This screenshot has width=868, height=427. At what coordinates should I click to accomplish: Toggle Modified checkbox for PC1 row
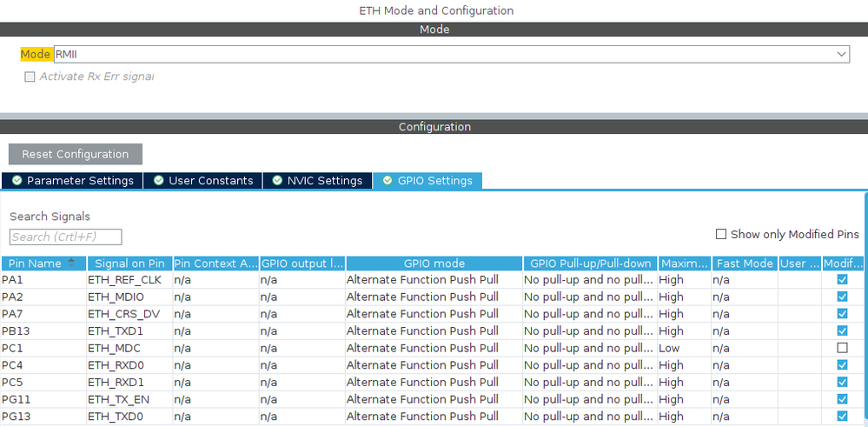coord(843,348)
